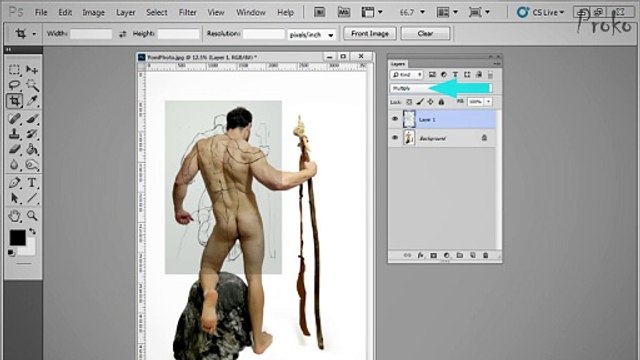Image resolution: width=640 pixels, height=360 pixels.
Task: Toggle lock transparent pixels
Action: pos(409,102)
